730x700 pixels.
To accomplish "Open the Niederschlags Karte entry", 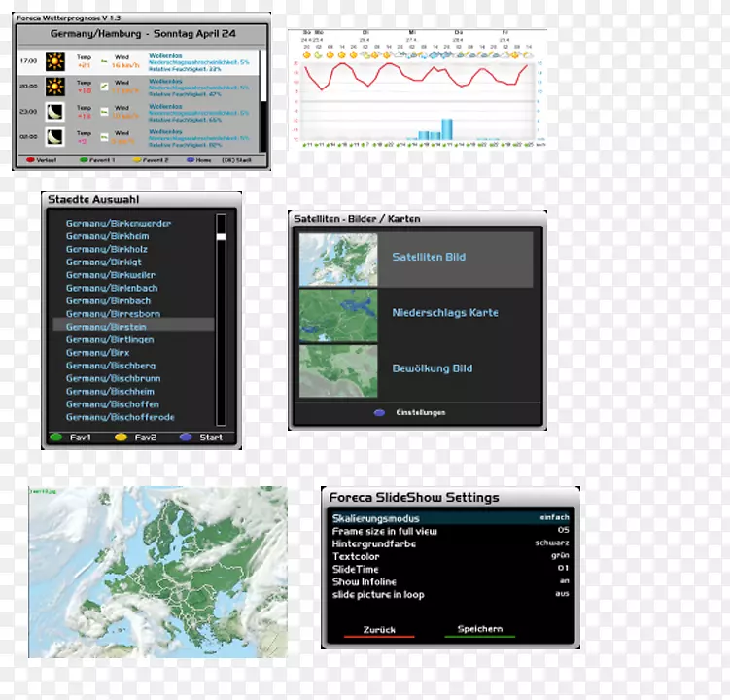I will click(x=444, y=313).
